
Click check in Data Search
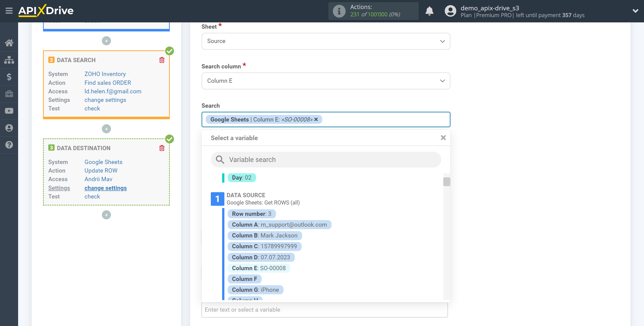coord(92,108)
